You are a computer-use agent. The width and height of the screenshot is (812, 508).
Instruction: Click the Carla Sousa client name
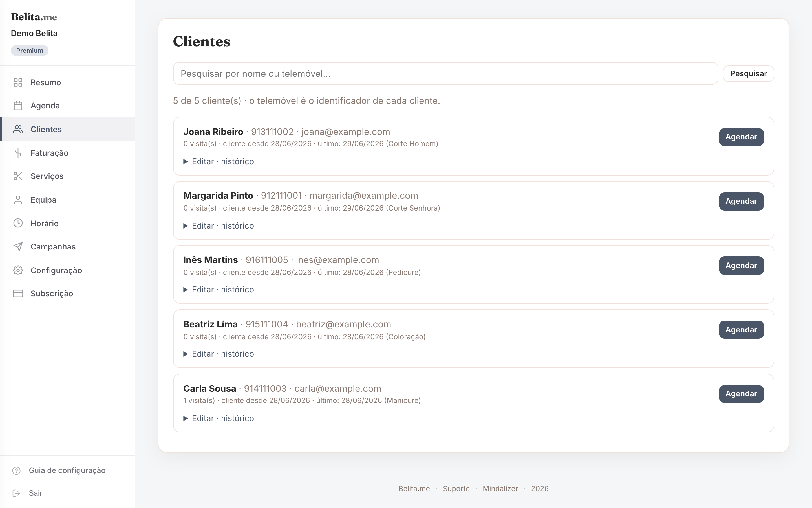[210, 389]
